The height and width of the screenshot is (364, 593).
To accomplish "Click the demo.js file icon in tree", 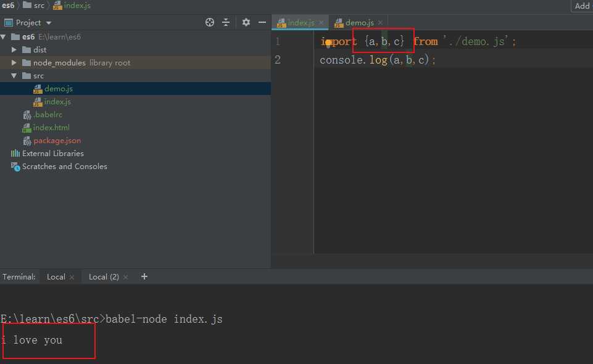I will (38, 89).
